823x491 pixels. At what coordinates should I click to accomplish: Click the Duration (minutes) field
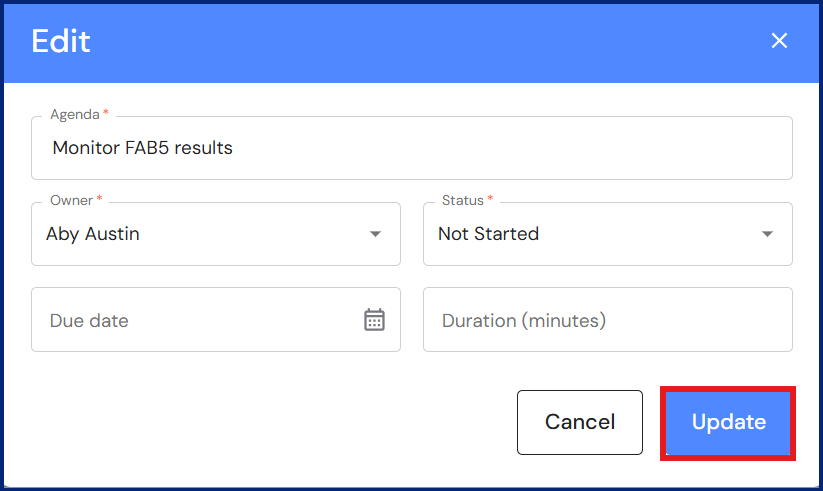point(607,320)
